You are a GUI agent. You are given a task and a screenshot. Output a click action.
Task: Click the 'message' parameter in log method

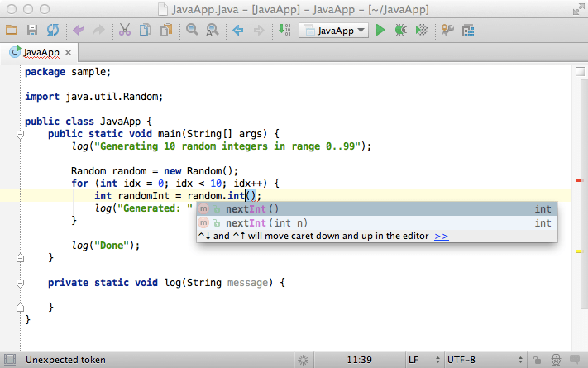pos(247,283)
